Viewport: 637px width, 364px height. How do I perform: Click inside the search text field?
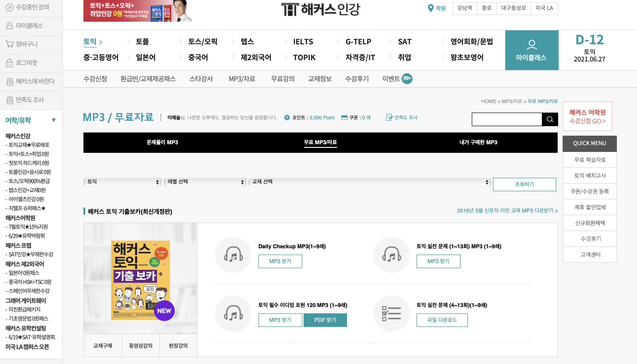coord(507,119)
